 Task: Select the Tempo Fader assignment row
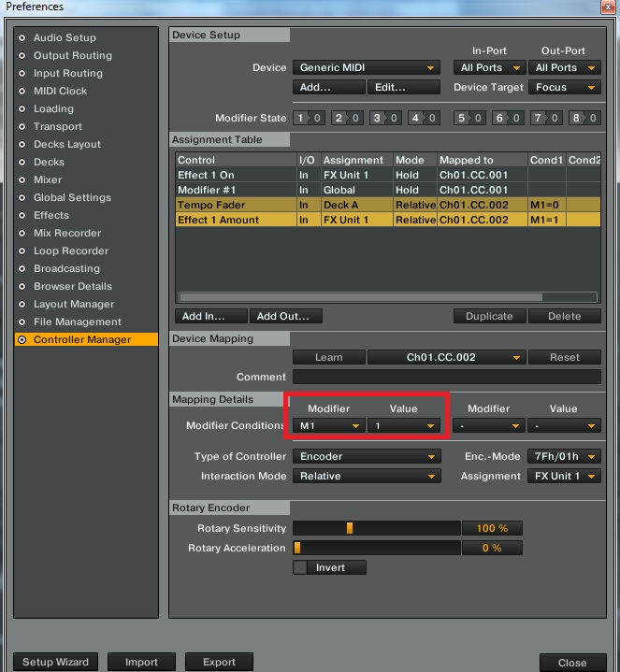pyautogui.click(x=387, y=205)
